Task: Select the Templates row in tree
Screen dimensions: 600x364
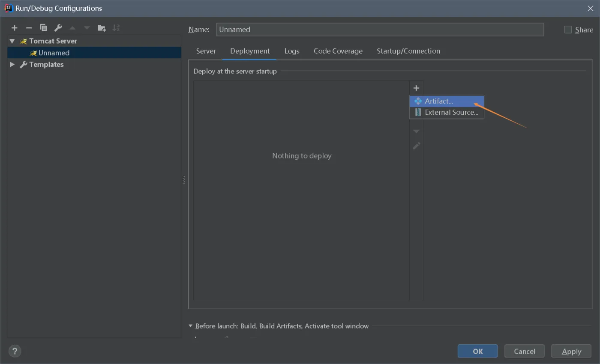Action: point(94,64)
